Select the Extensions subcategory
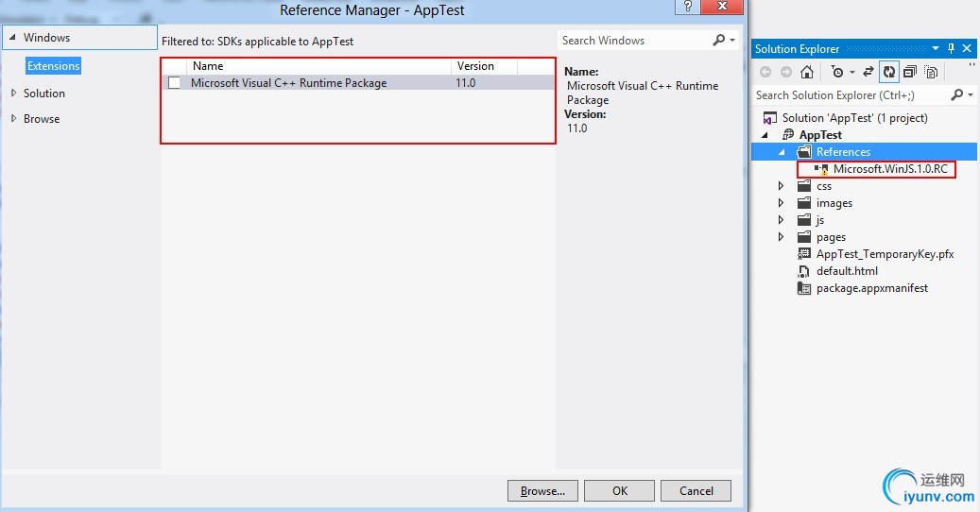980x512 pixels. coord(54,65)
